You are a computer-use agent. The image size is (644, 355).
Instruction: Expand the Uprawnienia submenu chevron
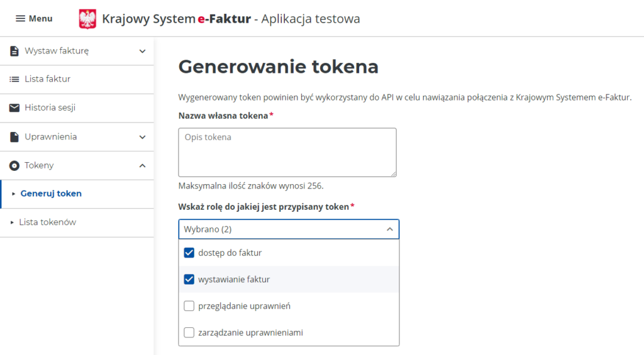pos(142,136)
